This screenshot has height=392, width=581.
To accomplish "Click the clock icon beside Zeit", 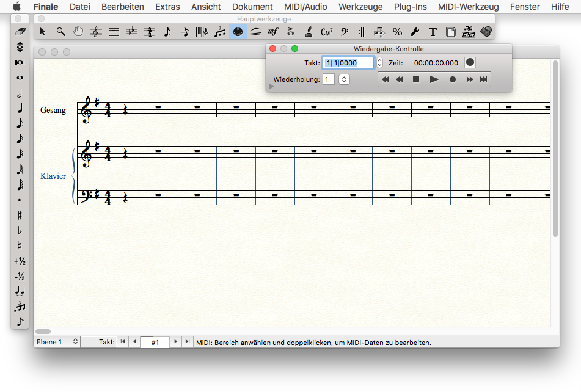I will (470, 62).
